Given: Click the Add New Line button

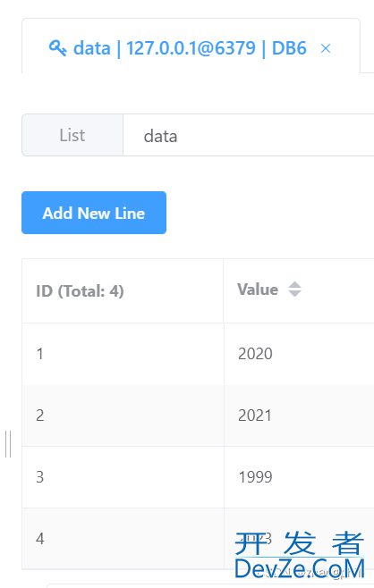Looking at the screenshot, I should [x=94, y=213].
